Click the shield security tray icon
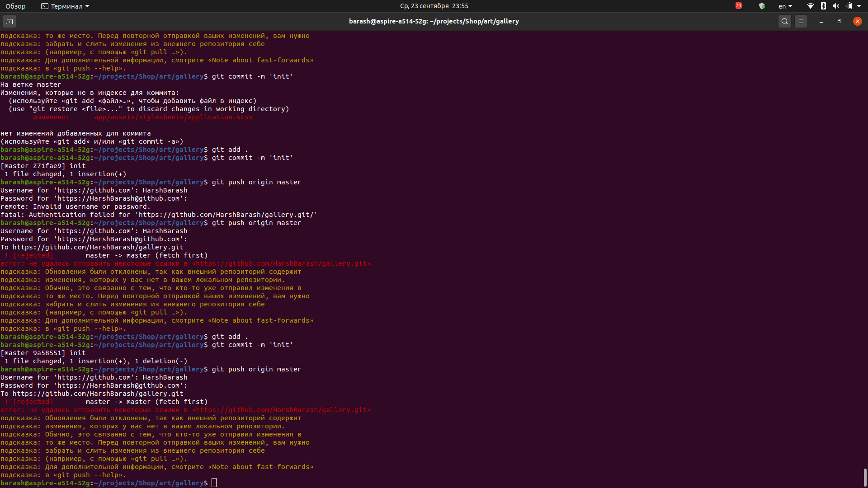The height and width of the screenshot is (488, 868). pos(762,6)
